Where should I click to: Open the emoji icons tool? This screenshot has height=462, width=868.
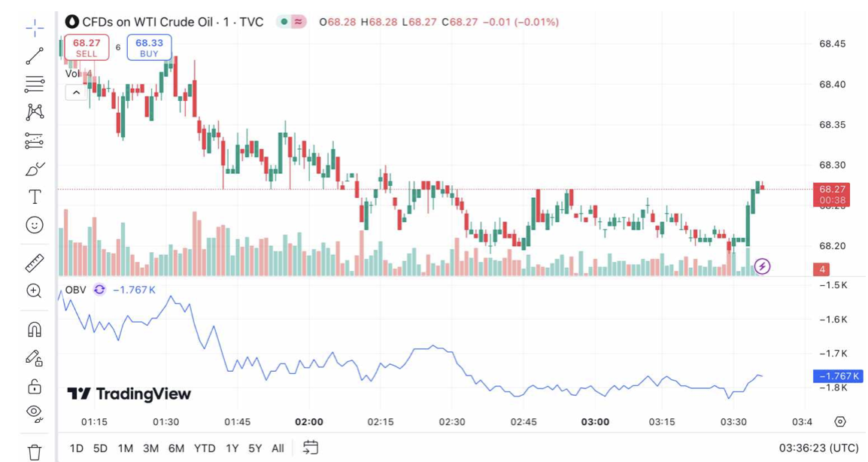tap(35, 225)
